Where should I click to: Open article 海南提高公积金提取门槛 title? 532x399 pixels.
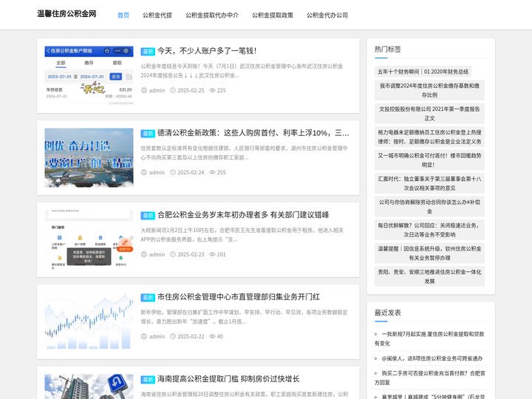pyautogui.click(x=228, y=379)
